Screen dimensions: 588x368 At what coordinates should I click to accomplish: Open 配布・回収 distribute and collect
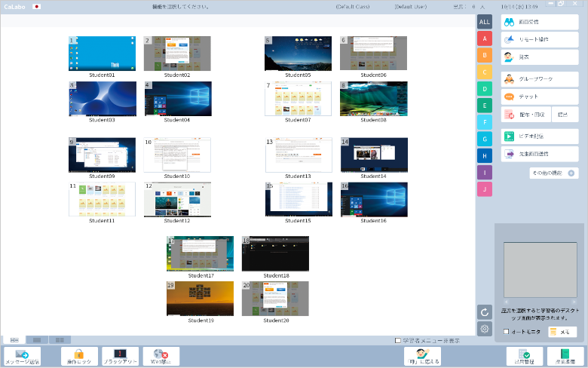(x=525, y=115)
